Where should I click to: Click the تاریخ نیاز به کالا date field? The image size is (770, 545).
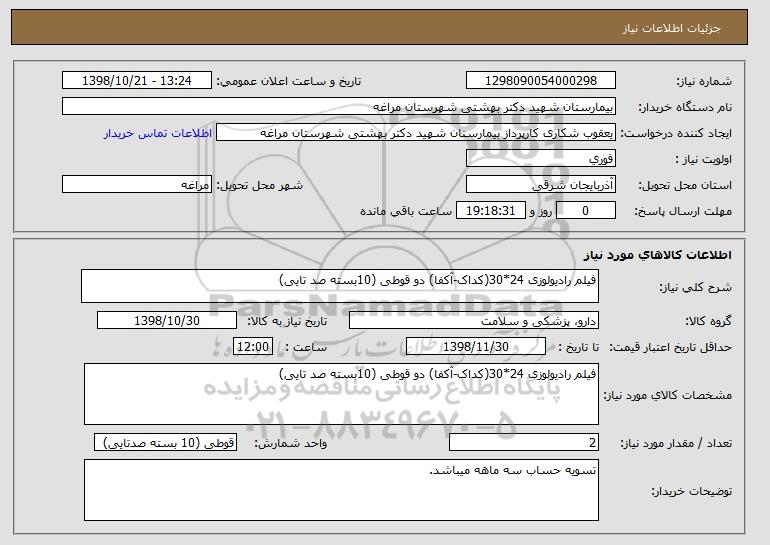tap(166, 321)
